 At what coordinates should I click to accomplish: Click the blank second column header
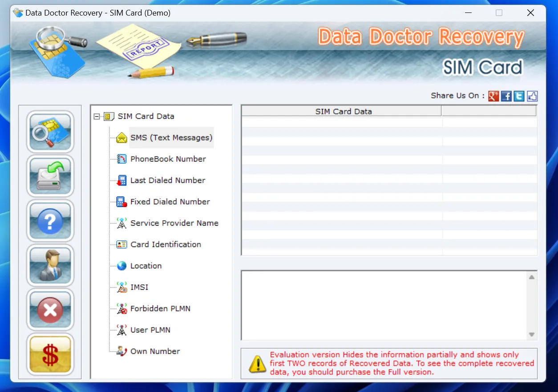pyautogui.click(x=489, y=111)
